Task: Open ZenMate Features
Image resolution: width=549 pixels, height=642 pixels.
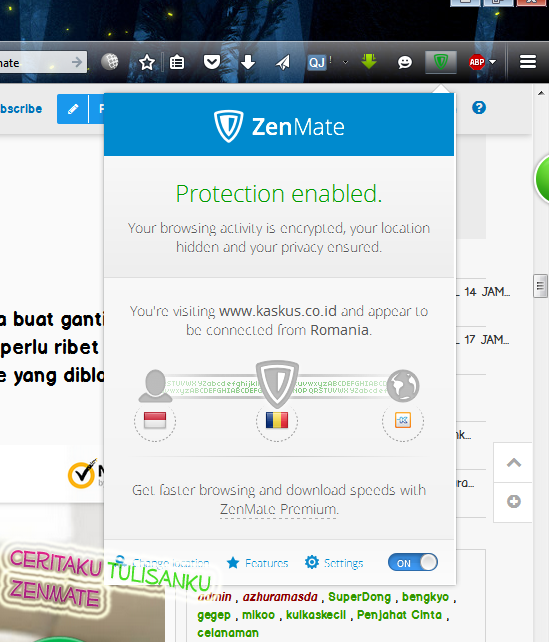Action: [258, 563]
